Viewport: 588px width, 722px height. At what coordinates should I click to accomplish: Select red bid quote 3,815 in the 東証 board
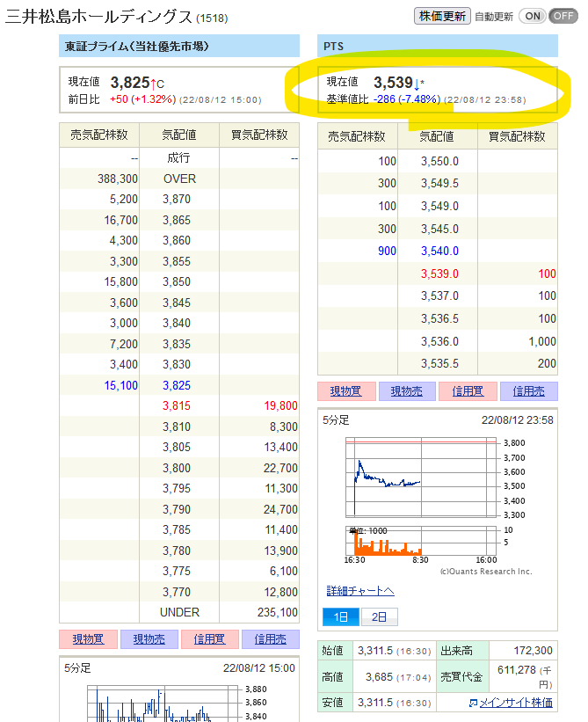[177, 405]
